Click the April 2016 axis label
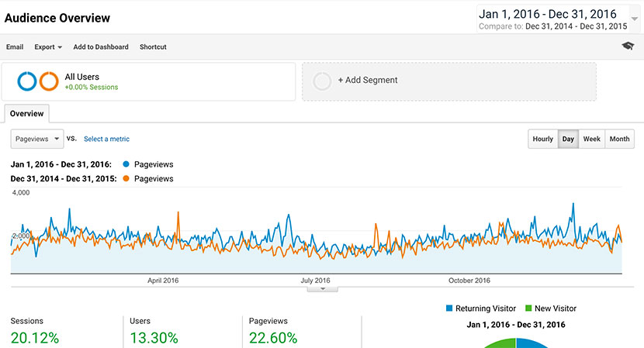 [163, 281]
